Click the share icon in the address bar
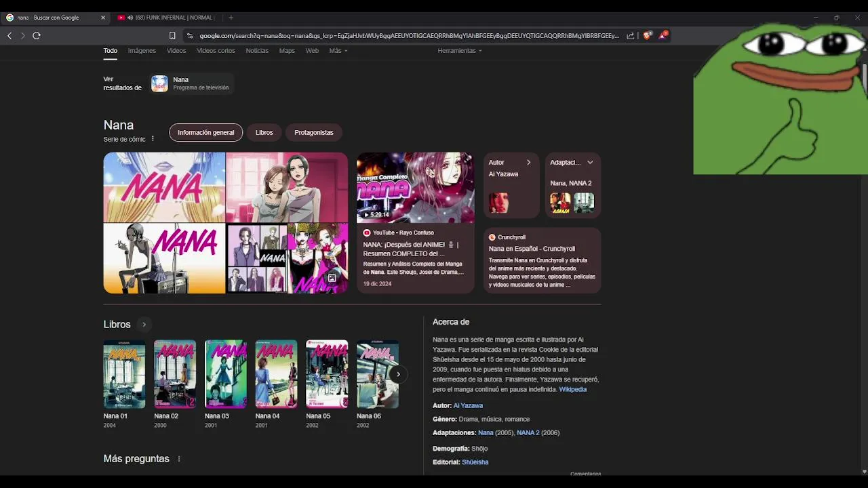The height and width of the screenshot is (488, 868). pos(631,36)
